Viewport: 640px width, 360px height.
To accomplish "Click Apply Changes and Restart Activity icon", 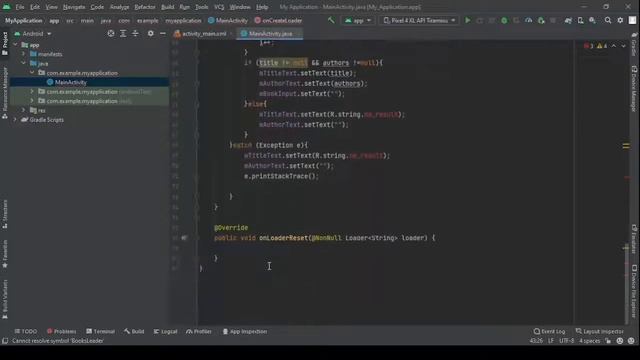I will 480,20.
